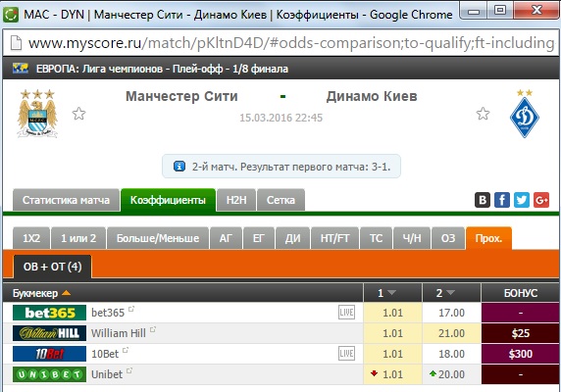The height and width of the screenshot is (392, 561).
Task: Open the ЕГ odds tab
Action: [259, 238]
